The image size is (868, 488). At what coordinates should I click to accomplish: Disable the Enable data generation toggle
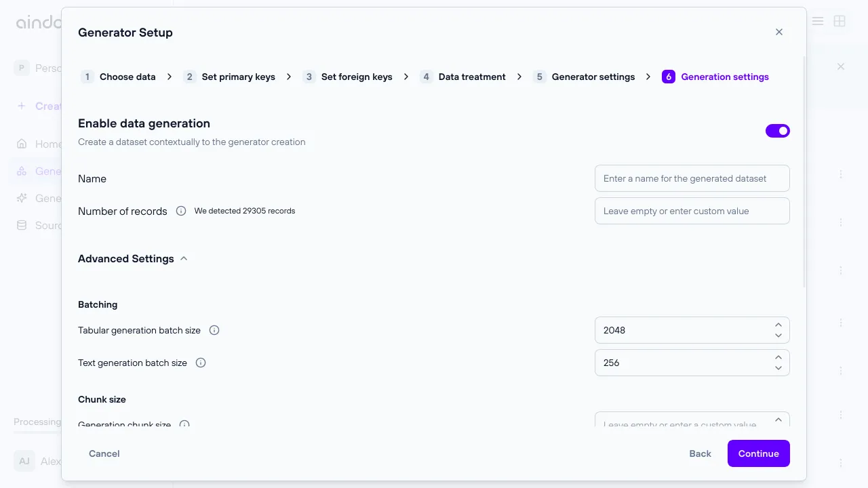point(777,131)
